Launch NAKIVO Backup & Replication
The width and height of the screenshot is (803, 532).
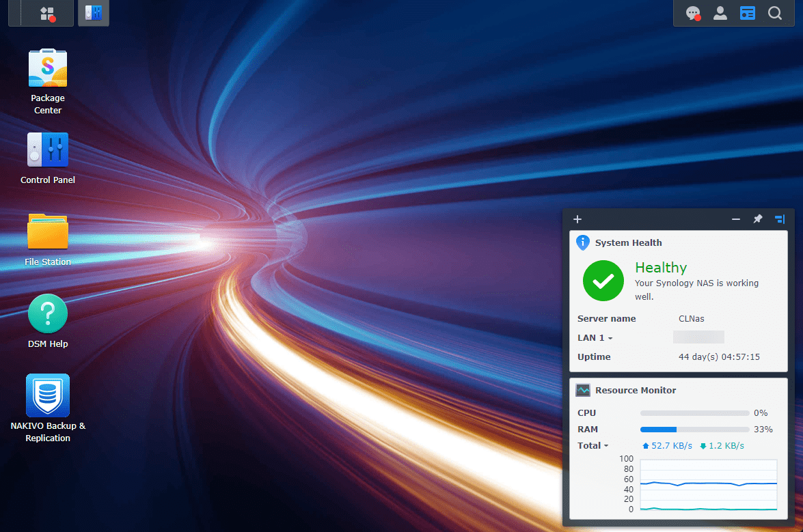coord(48,395)
